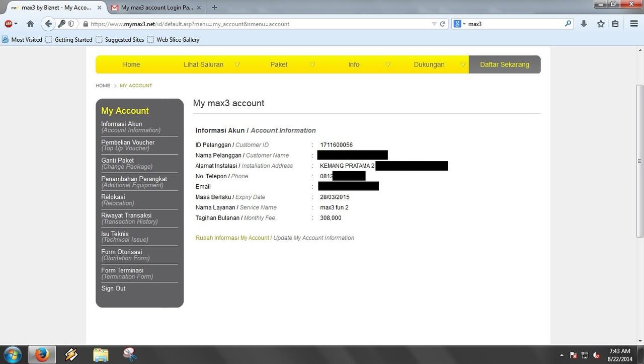Switch to the Gmail max3 account Login tab
The width and height of the screenshot is (644, 364).
click(156, 8)
